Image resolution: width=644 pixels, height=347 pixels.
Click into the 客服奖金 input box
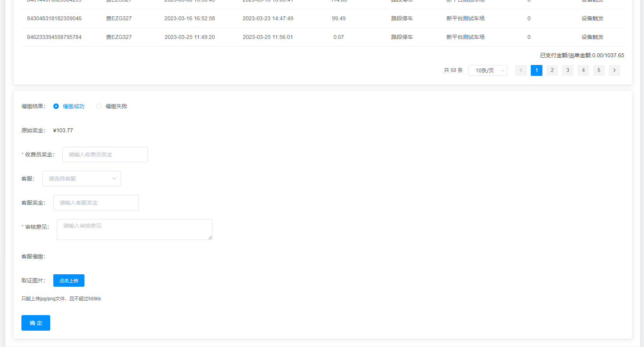(96, 203)
